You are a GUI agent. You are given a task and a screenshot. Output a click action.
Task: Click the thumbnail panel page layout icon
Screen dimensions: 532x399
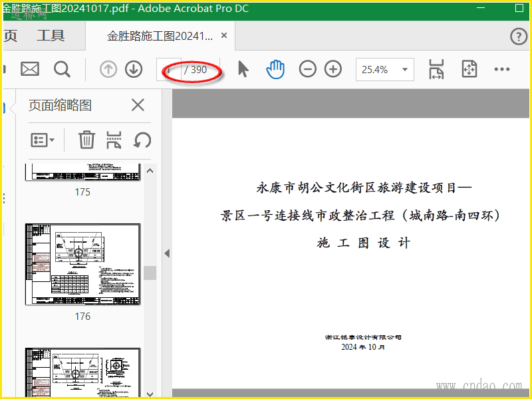coord(114,140)
